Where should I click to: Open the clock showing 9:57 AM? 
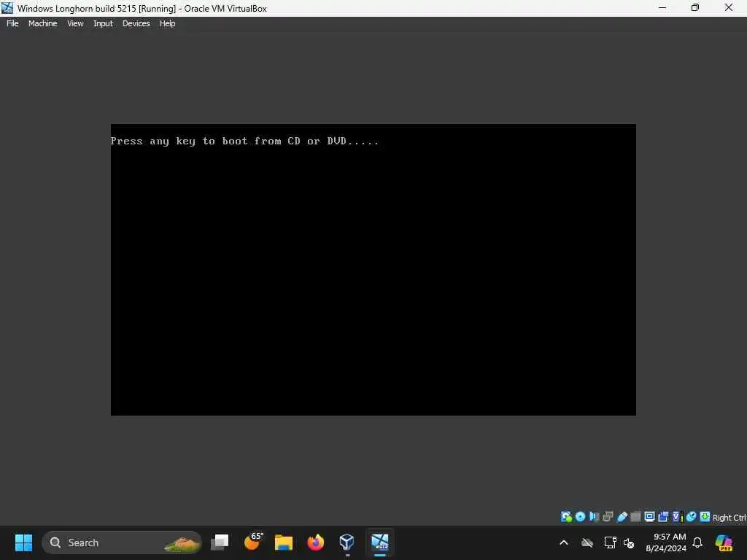coord(665,542)
